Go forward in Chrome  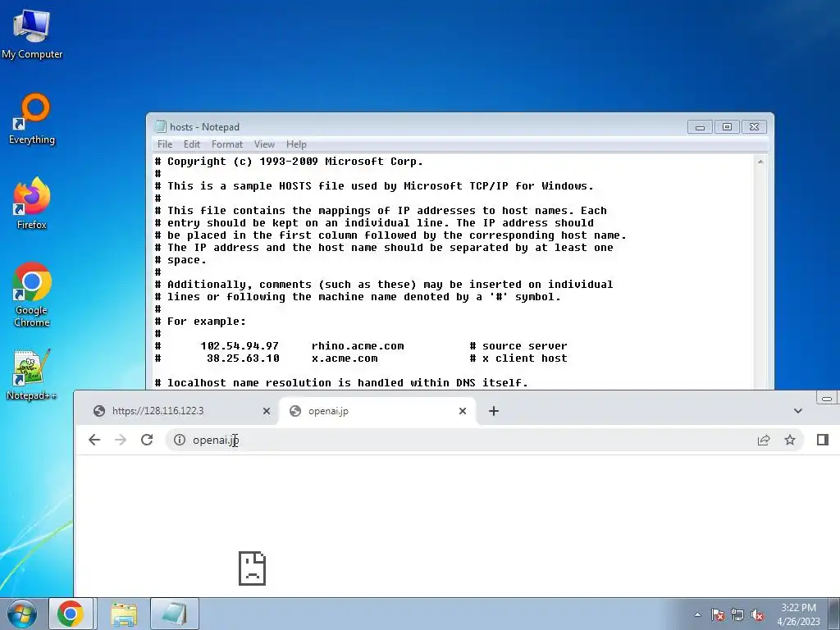pos(121,440)
